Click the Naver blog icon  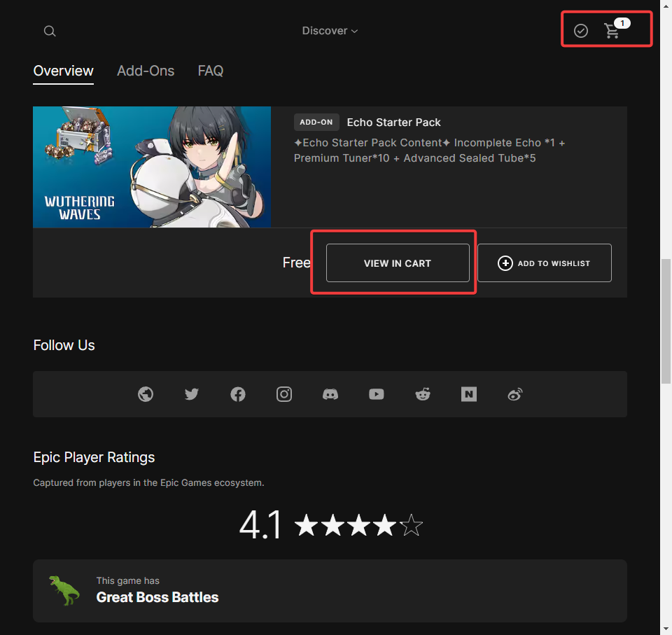469,394
